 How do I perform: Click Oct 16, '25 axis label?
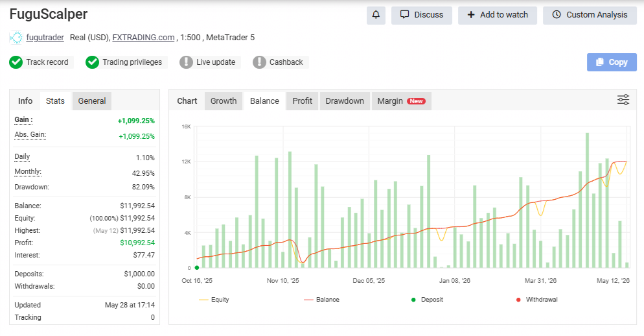197,280
